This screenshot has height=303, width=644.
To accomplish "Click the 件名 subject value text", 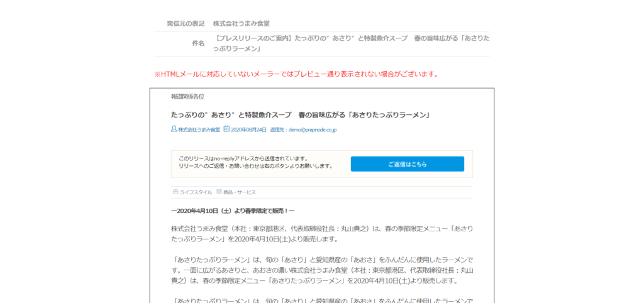I will tap(351, 43).
